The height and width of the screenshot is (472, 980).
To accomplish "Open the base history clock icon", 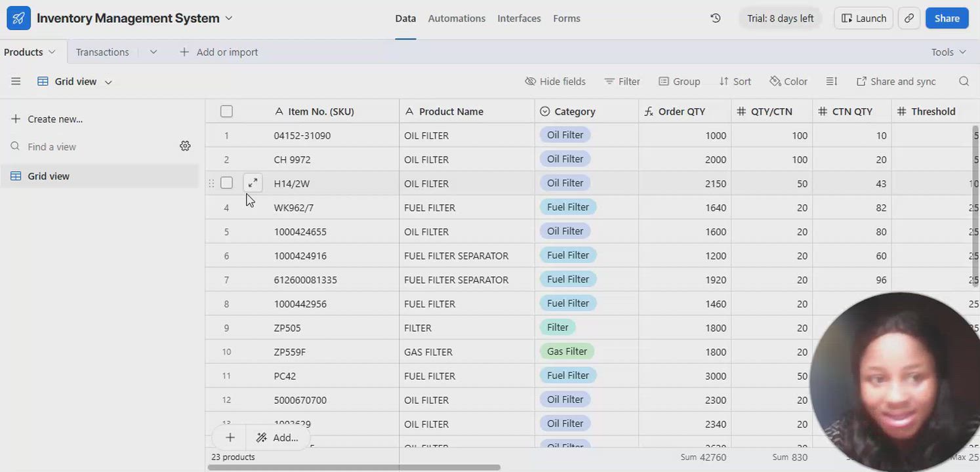I will click(x=716, y=18).
